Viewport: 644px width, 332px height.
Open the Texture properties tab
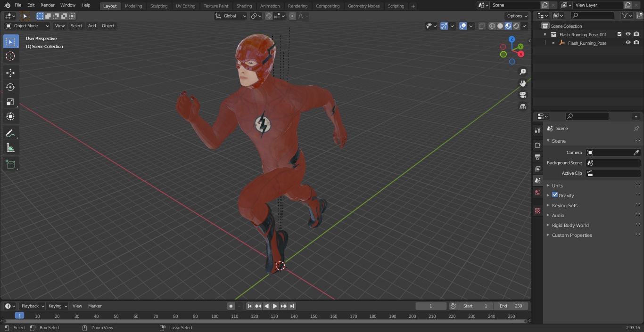coord(537,211)
